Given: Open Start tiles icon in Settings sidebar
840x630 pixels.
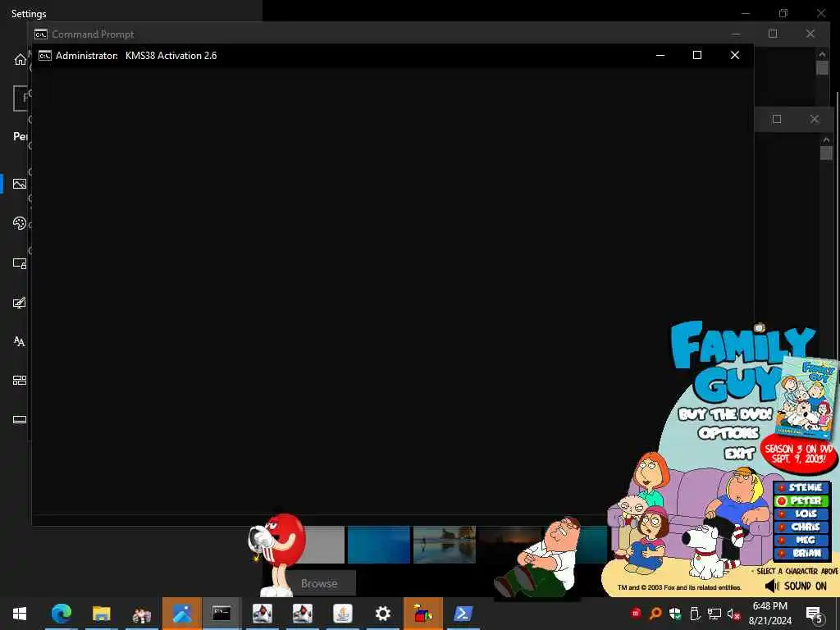Looking at the screenshot, I should [x=20, y=381].
